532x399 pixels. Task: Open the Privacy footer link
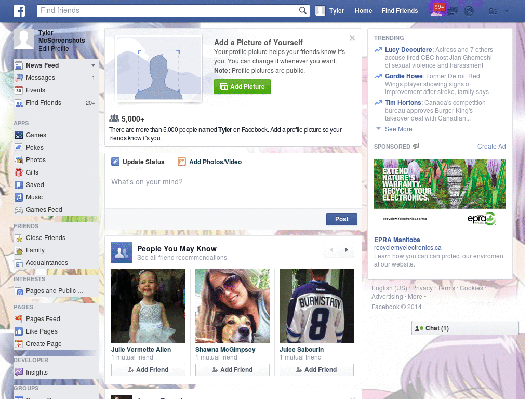tap(422, 288)
